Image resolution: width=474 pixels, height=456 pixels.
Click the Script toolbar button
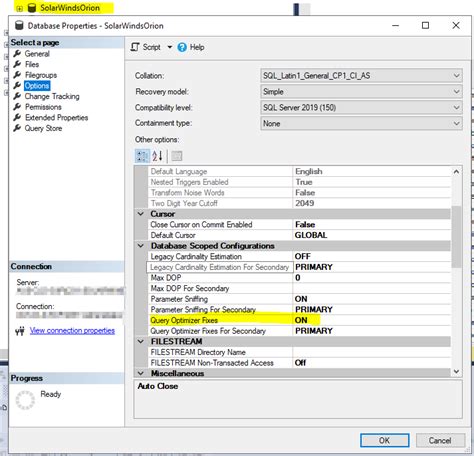(x=146, y=47)
